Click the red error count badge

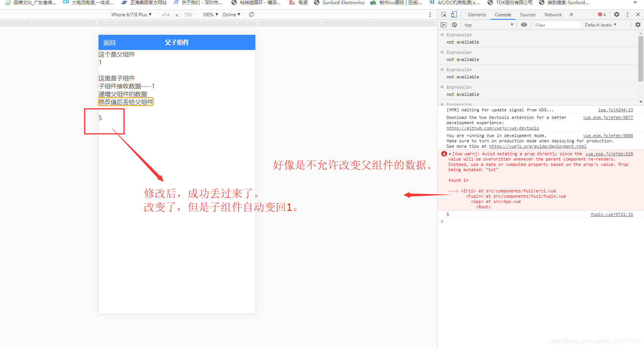tap(602, 14)
